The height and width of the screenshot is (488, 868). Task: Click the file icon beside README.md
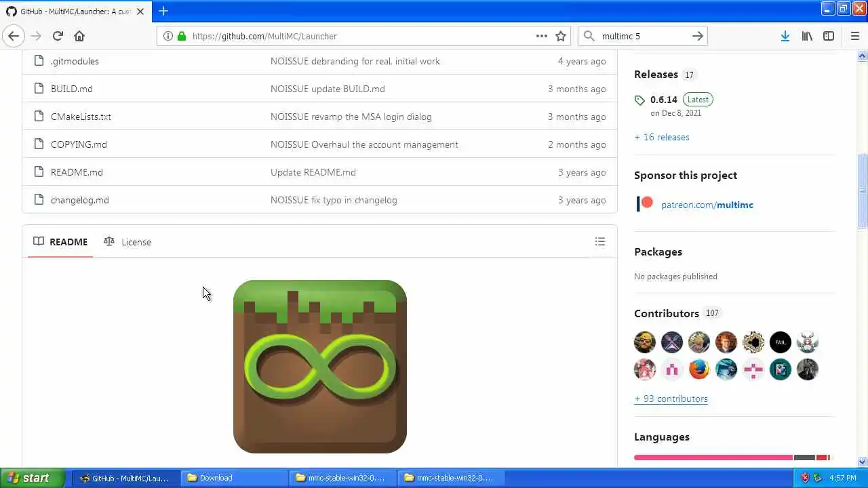[x=39, y=172]
